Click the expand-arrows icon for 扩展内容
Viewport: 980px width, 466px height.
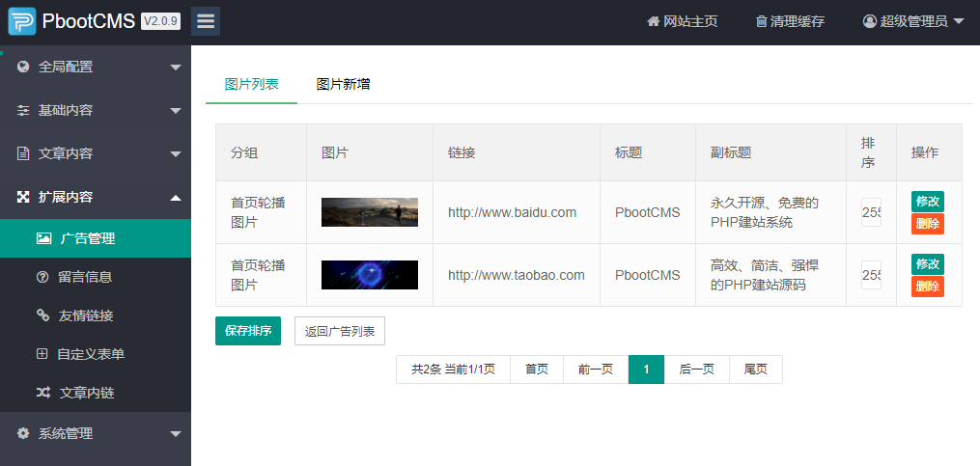coord(24,198)
